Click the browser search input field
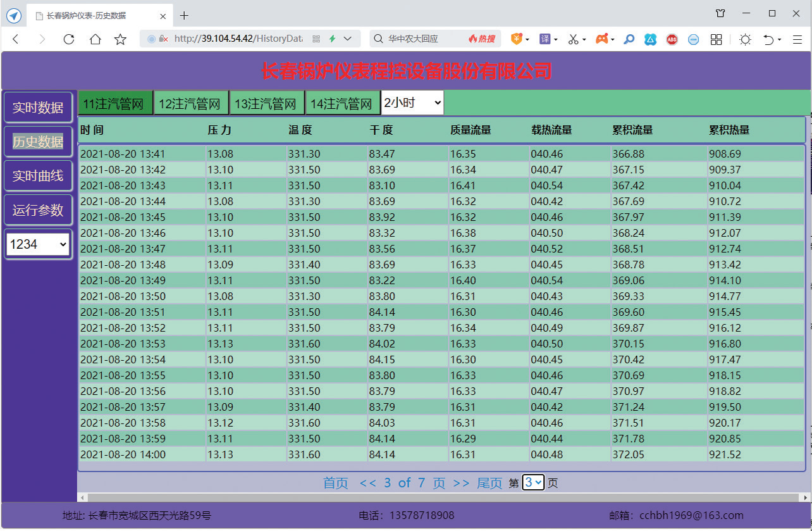The image size is (812, 531). (x=417, y=39)
